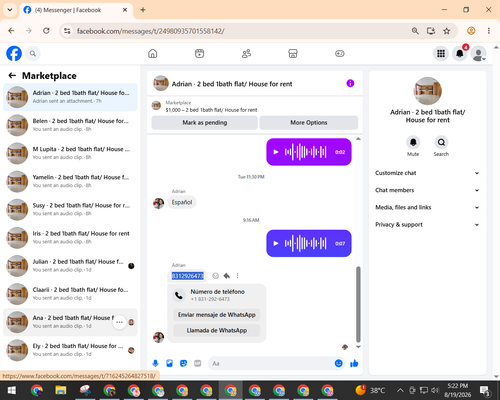
Task: React to Adrian's phone number message
Action: coord(216,276)
